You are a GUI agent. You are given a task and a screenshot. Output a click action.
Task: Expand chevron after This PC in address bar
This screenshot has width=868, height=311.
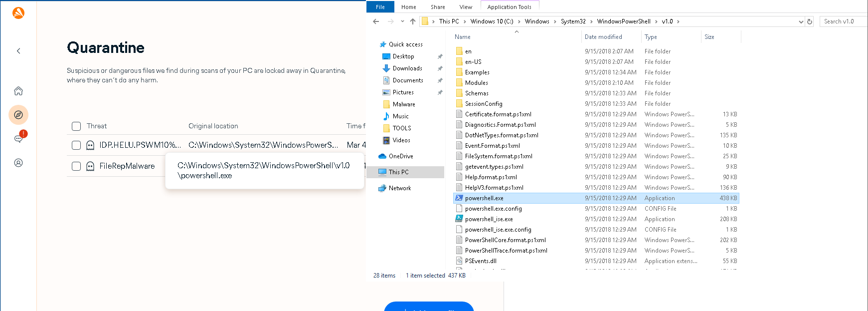coord(465,21)
